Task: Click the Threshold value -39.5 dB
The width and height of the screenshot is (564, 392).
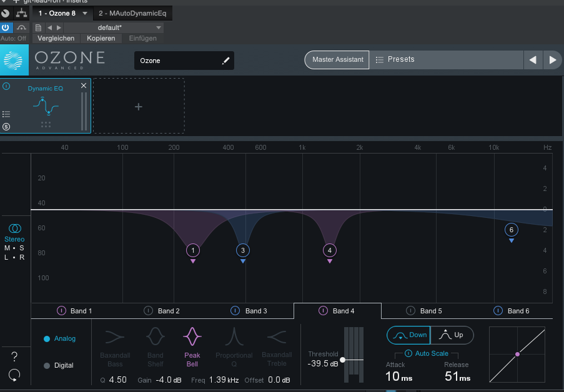Action: [323, 364]
